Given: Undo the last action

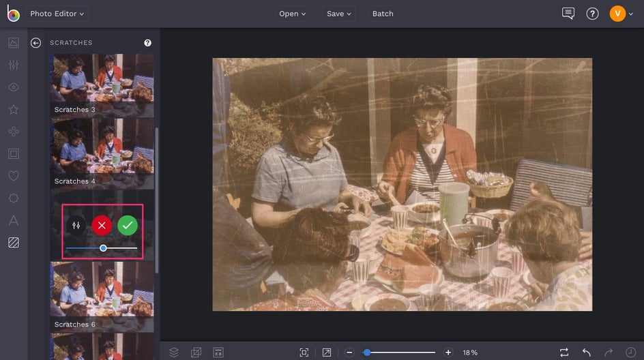Looking at the screenshot, I should (x=586, y=352).
